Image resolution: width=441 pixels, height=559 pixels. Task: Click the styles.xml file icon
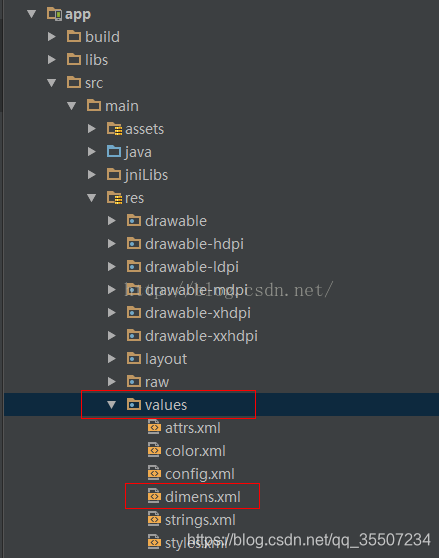pos(154,542)
